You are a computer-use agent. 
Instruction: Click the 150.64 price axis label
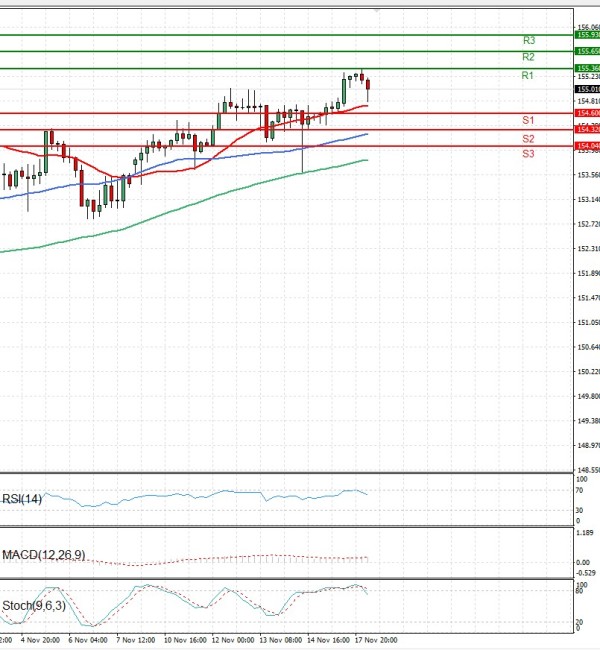[x=587, y=347]
